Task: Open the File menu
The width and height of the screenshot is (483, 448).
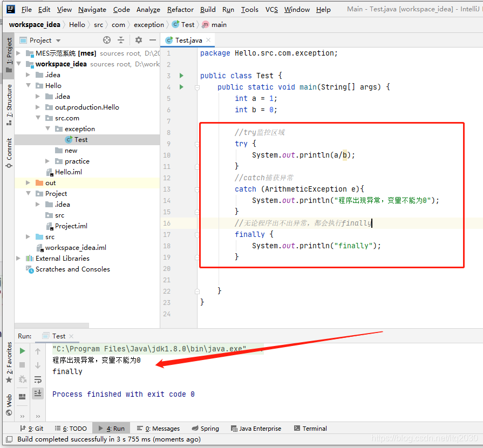Action: click(26, 10)
